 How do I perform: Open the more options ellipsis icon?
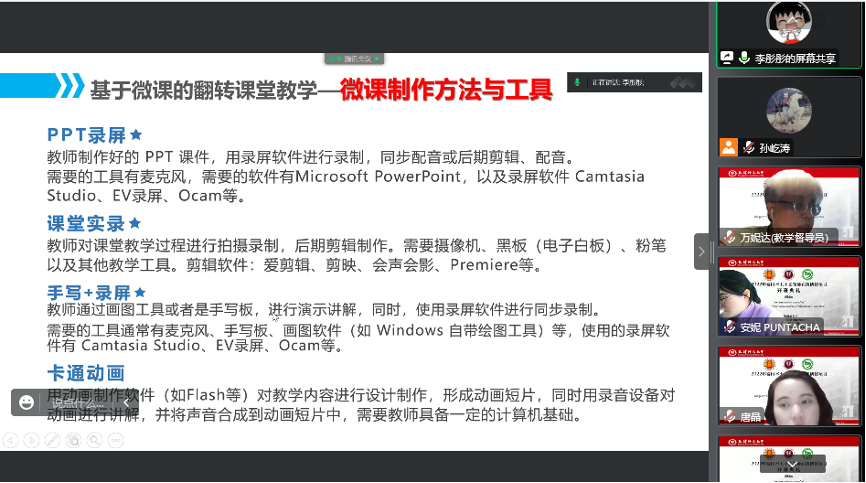115,439
